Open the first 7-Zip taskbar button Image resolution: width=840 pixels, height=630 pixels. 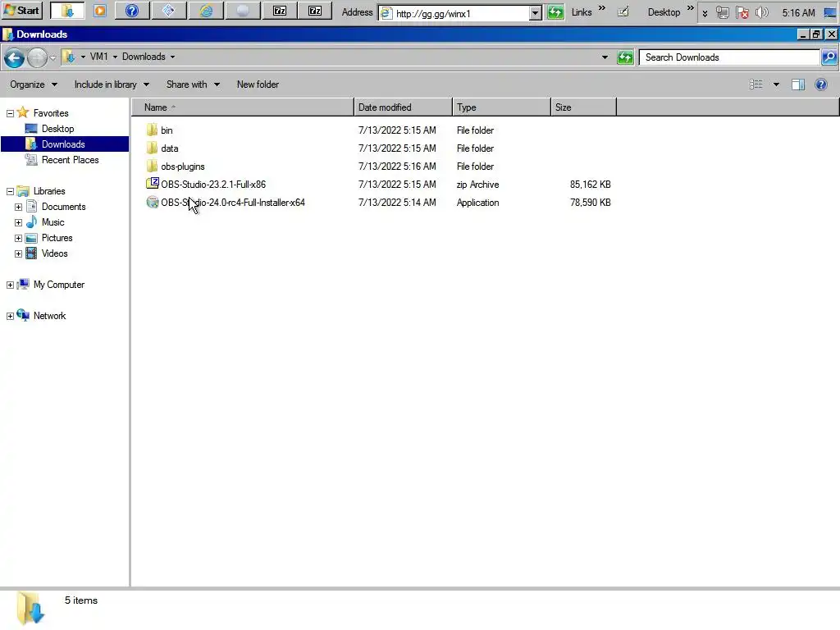coord(280,11)
